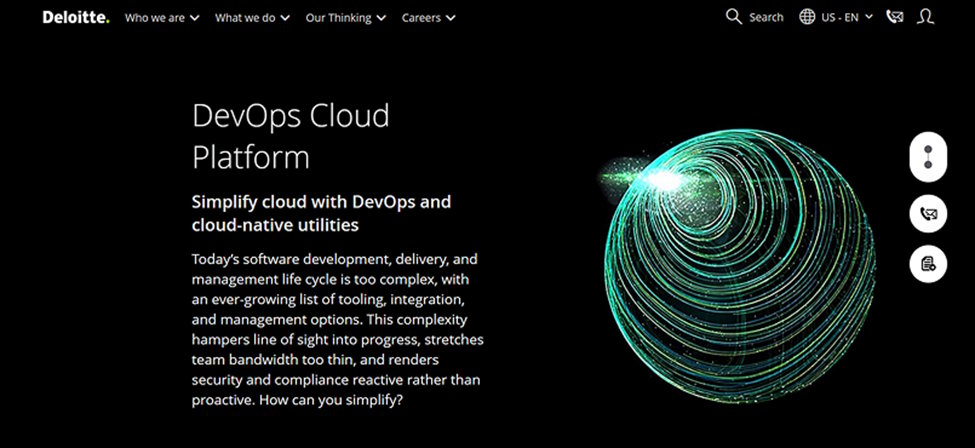975x448 pixels.
Task: Click the paragraph text 'How can you simplify?'
Action: pyautogui.click(x=331, y=400)
